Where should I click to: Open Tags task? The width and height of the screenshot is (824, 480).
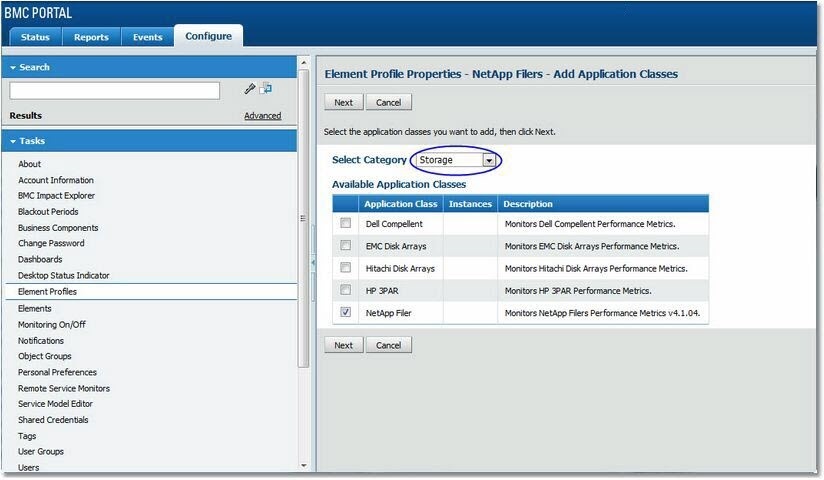27,436
